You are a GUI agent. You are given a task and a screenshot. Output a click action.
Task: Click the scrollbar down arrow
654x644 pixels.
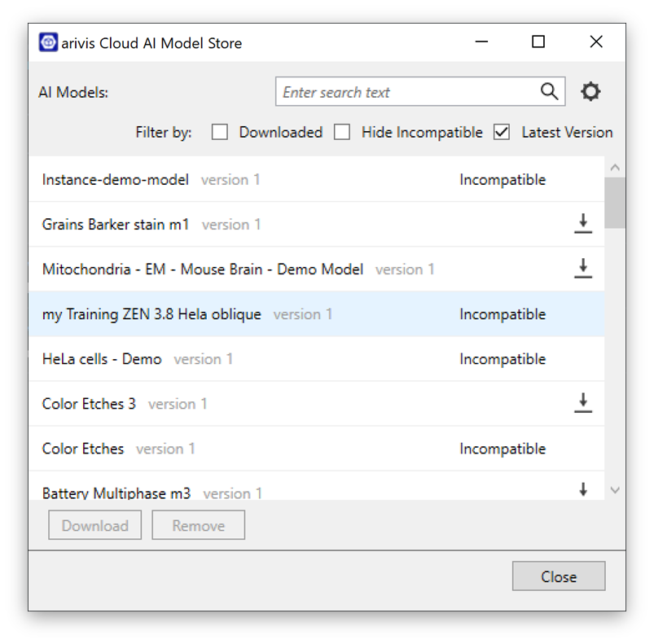[616, 489]
